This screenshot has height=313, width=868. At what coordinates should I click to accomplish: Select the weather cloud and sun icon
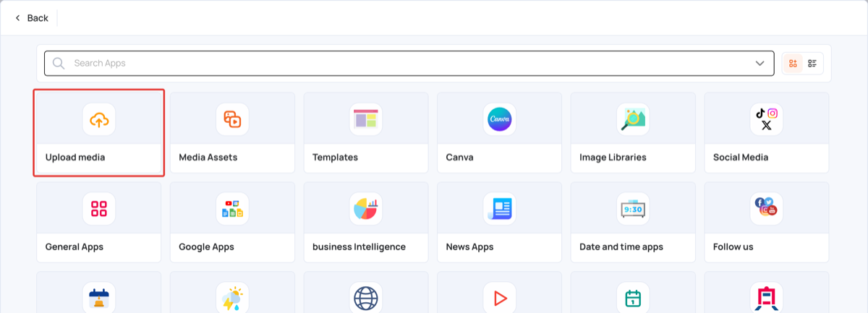click(x=232, y=299)
